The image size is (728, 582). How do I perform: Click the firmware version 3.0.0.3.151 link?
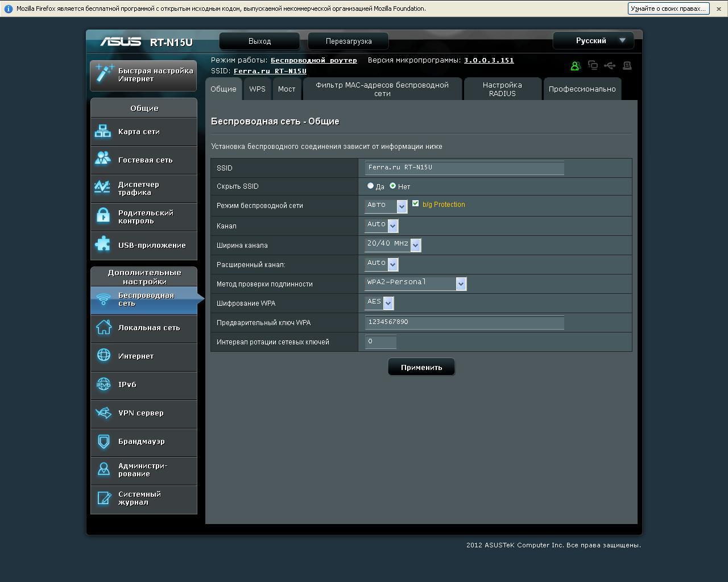click(x=489, y=60)
